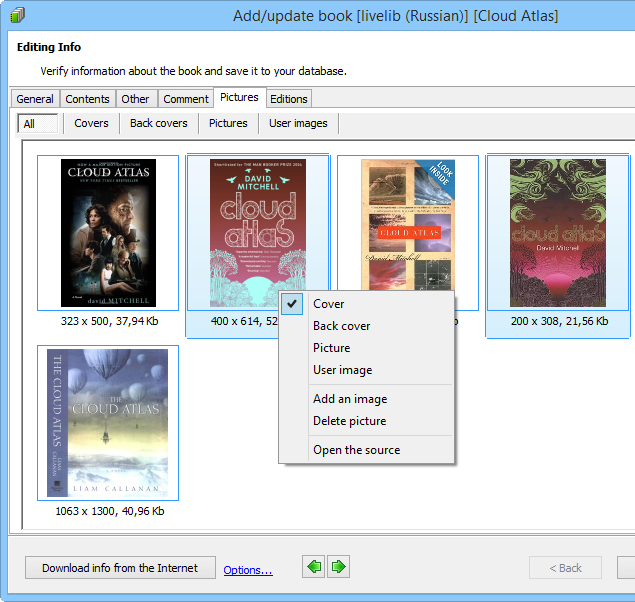Select the green-pink 200 x 308 cover
This screenshot has height=602, width=635.
coord(558,233)
